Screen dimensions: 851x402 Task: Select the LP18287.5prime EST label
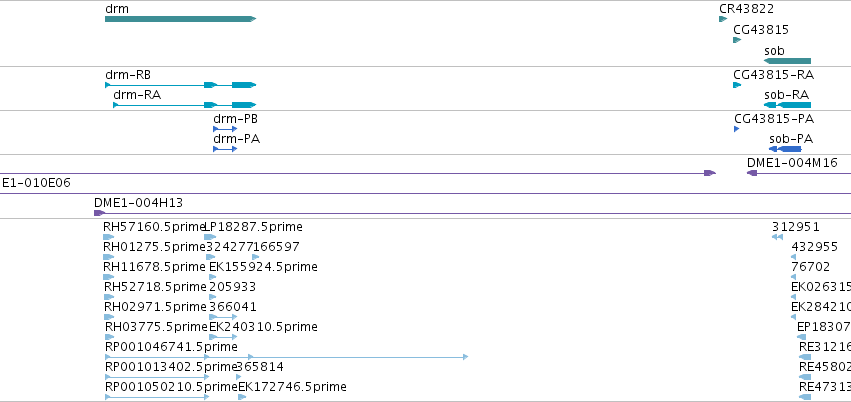[x=253, y=227]
